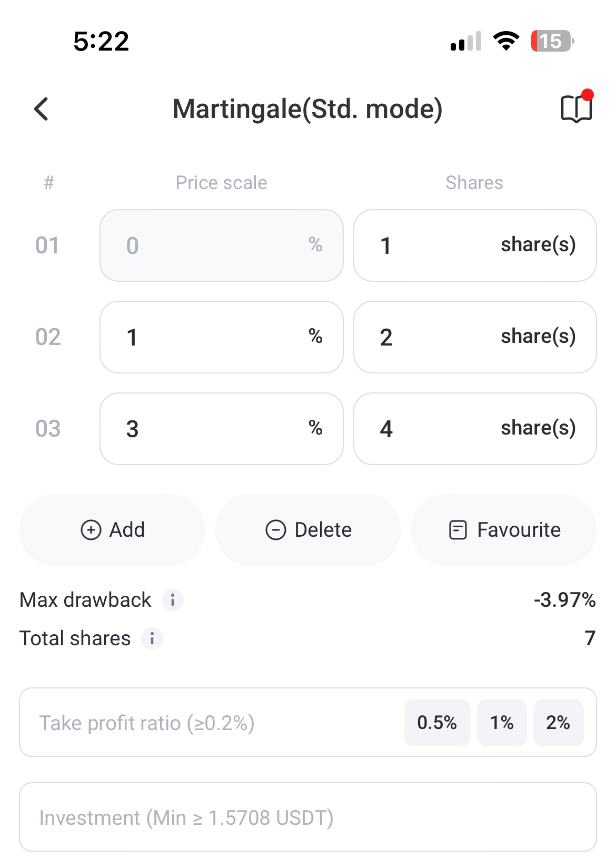
Task: Select the 1% take profit preset
Action: tap(502, 722)
